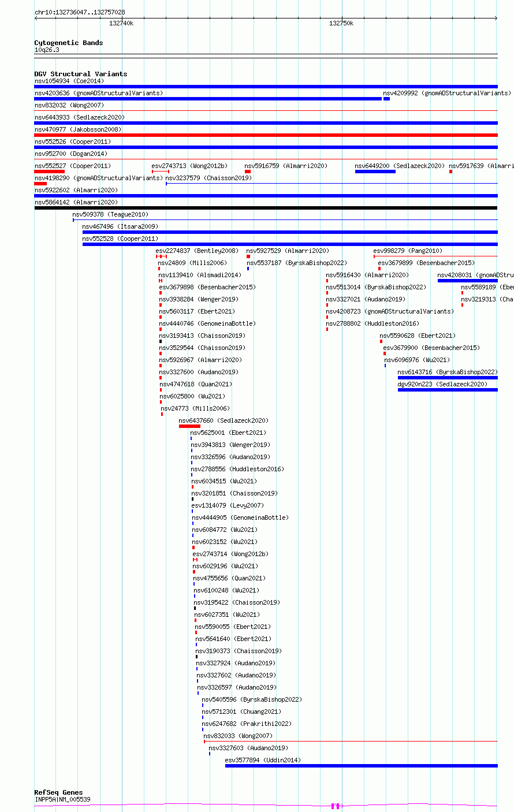Click nsv5922602 (Almarri2020) label
Screen dimensions: 514x812
[x=76, y=190]
